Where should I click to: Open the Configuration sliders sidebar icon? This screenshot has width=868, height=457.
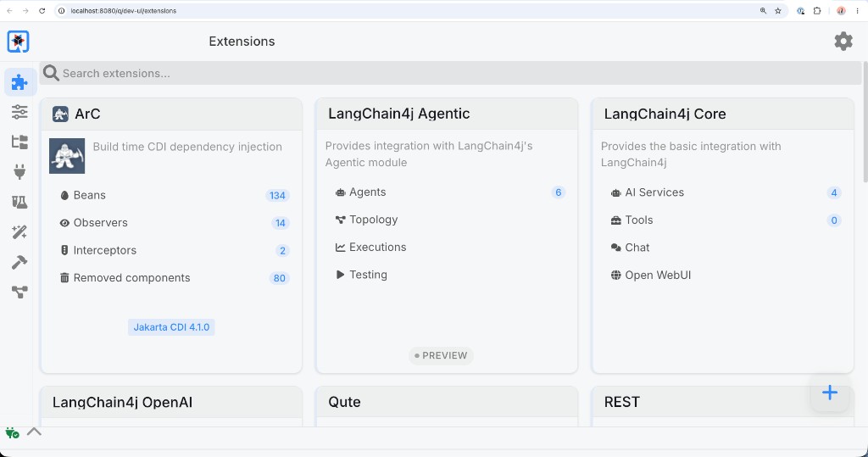[19, 112]
